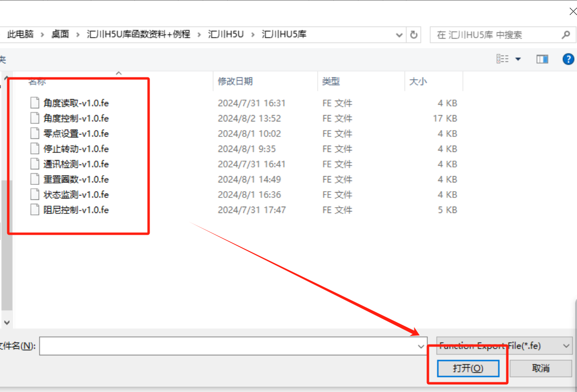Click the refresh icon beside address bar
Screen dimensions: 577x392
click(414, 35)
